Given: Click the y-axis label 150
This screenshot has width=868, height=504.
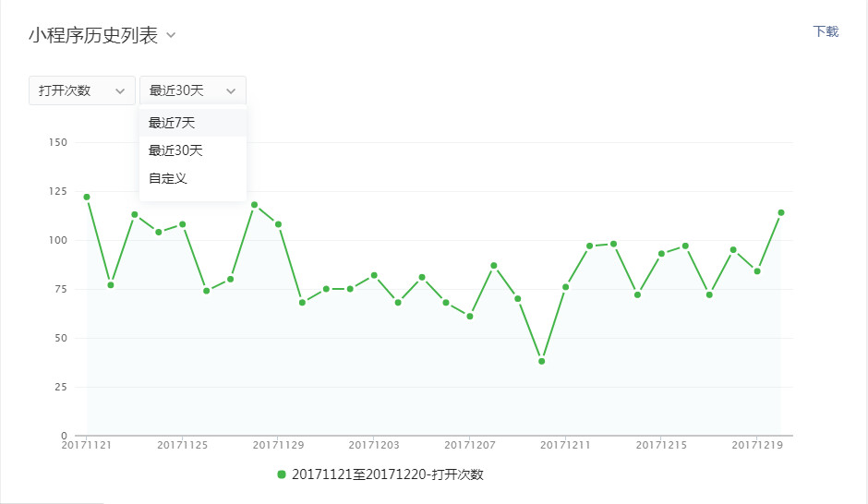Looking at the screenshot, I should (57, 142).
